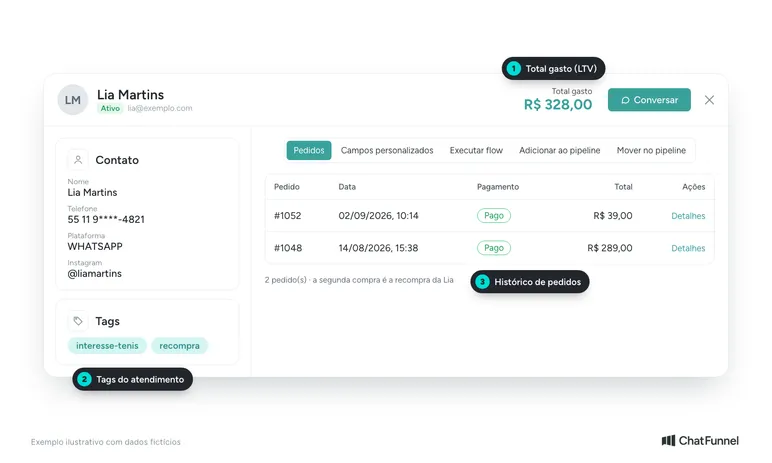The width and height of the screenshot is (772, 463).
Task: Start chat with the Conversar button
Action: click(649, 100)
